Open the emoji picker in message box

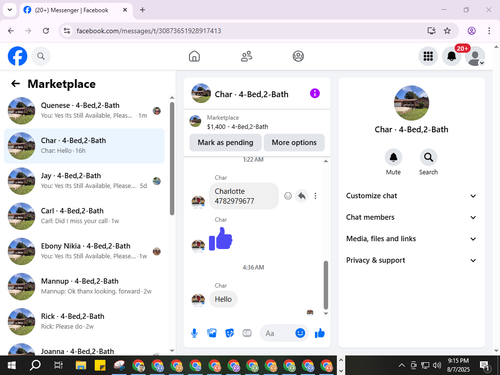(x=300, y=333)
